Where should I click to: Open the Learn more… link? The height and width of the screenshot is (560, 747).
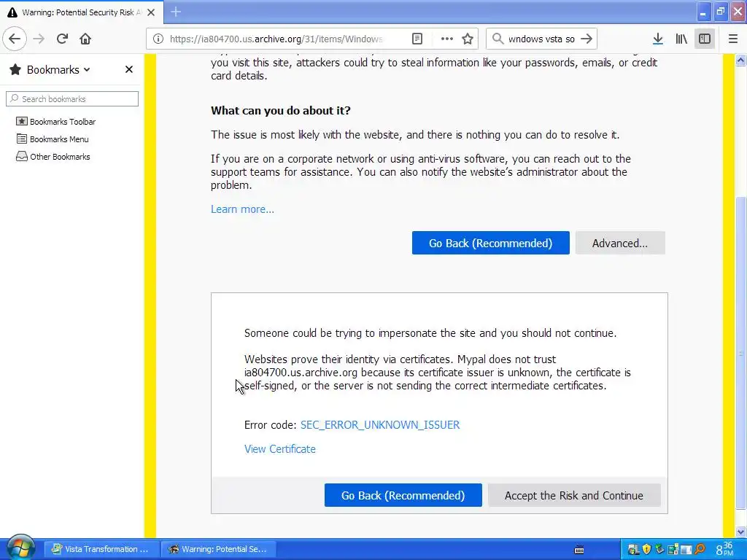click(x=242, y=209)
